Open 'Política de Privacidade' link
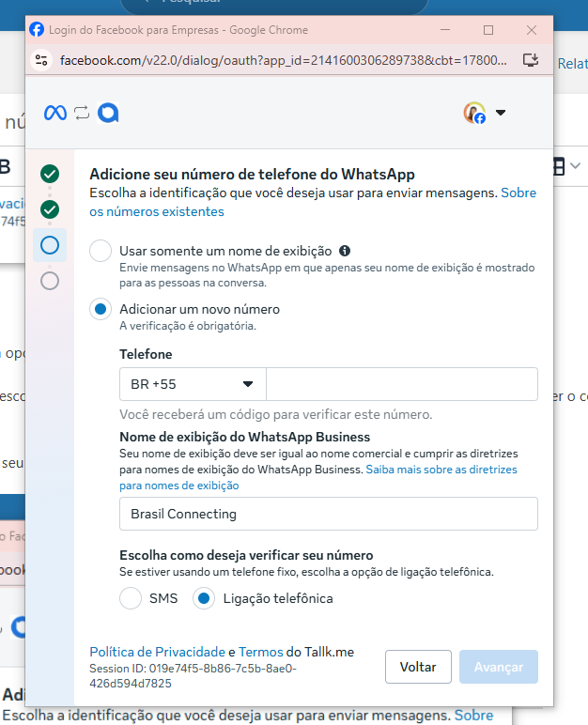The image size is (588, 725). [x=157, y=652]
